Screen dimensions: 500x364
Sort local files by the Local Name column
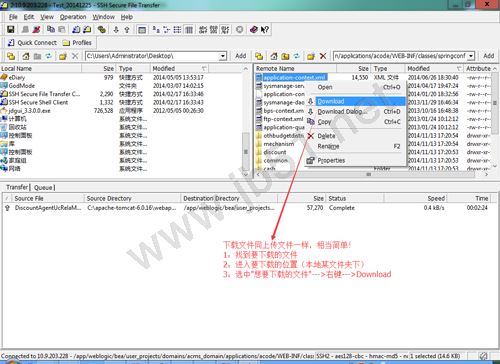coord(41,69)
